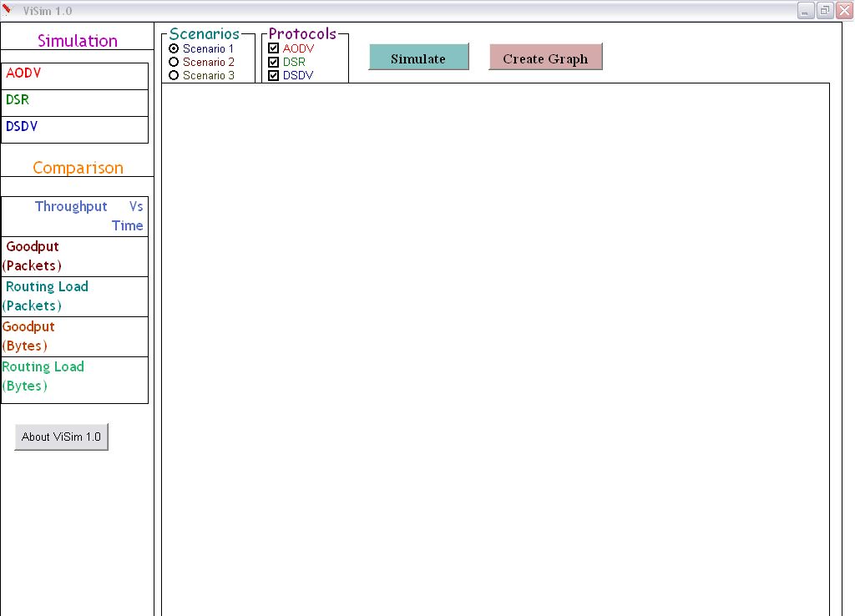855x616 pixels.
Task: Disable the DSDV protocol checkbox
Action: (274, 75)
